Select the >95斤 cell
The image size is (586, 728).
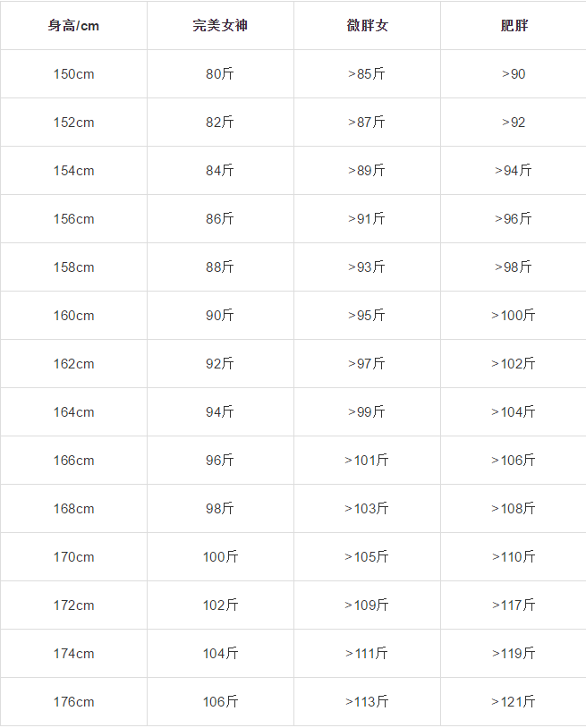(x=367, y=316)
